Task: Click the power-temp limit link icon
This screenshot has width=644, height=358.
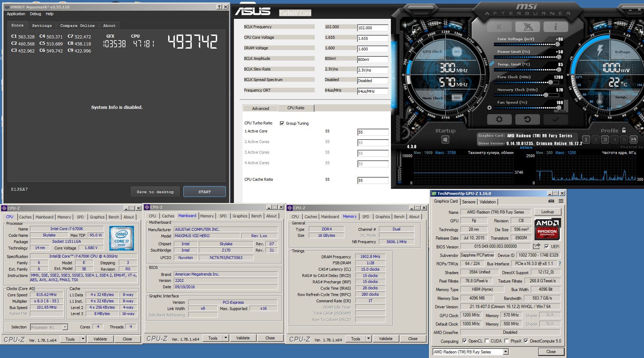Action: (x=491, y=63)
